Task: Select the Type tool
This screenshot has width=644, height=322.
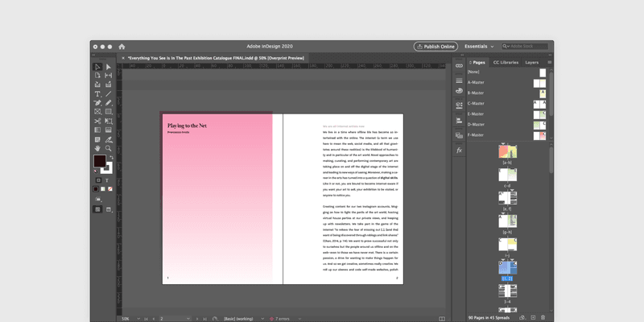Action: point(97,94)
